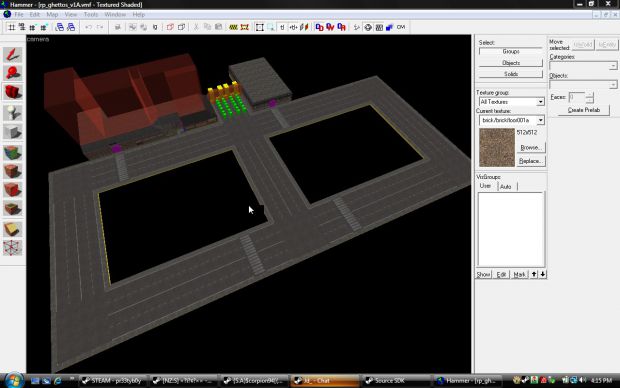Click the VisGroups Show button

[x=484, y=274]
